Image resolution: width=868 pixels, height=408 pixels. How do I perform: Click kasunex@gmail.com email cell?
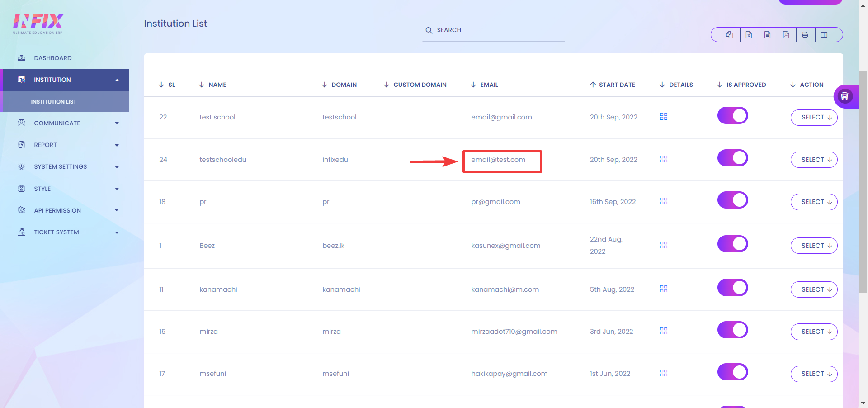[505, 246]
